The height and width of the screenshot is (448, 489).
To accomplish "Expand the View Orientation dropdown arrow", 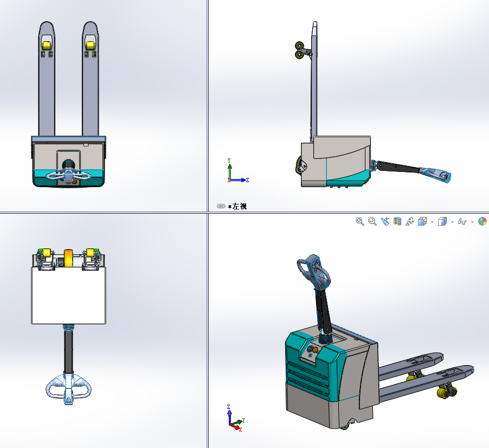I will click(x=432, y=222).
